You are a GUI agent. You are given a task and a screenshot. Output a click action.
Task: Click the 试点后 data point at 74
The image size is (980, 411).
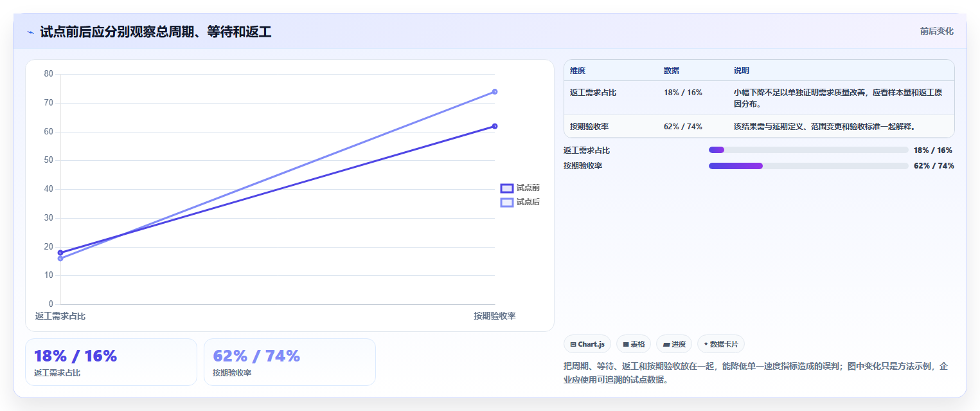click(x=495, y=91)
